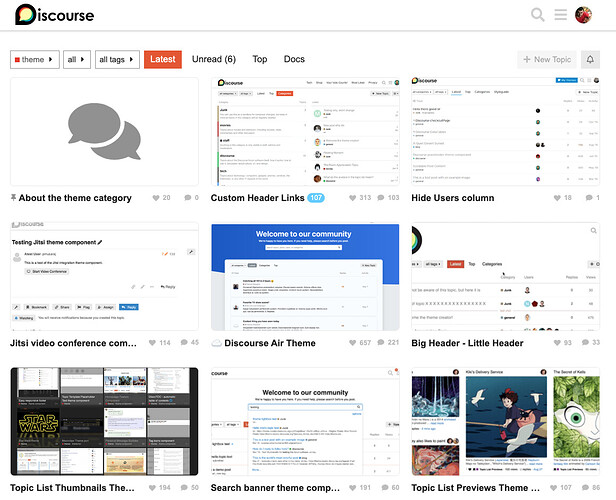This screenshot has height=500, width=616.
Task: Open the About the theme category topic title
Action: [x=75, y=198]
